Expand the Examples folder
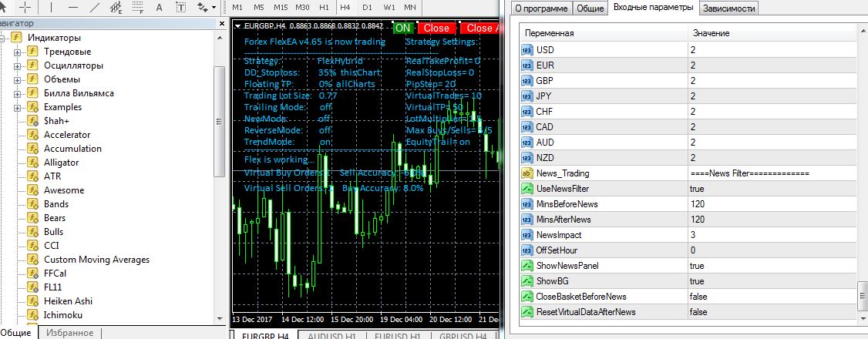868x339 pixels. point(17,107)
